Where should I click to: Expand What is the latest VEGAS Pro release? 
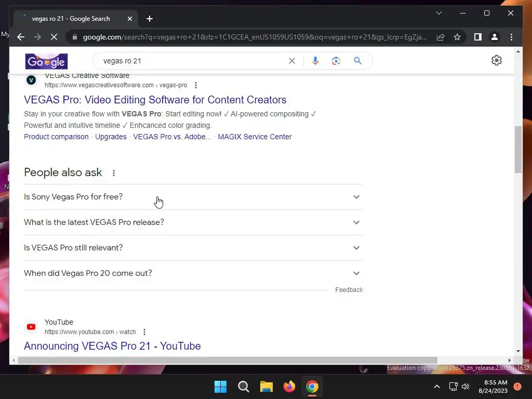193,222
